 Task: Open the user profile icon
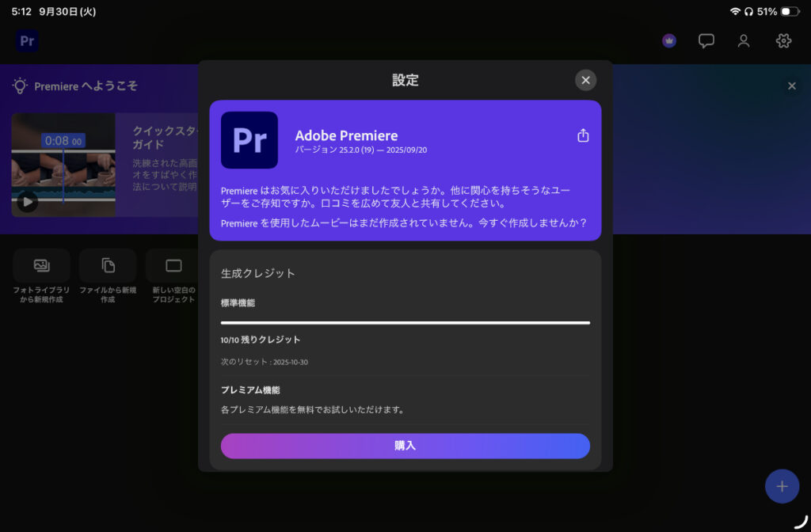[744, 41]
